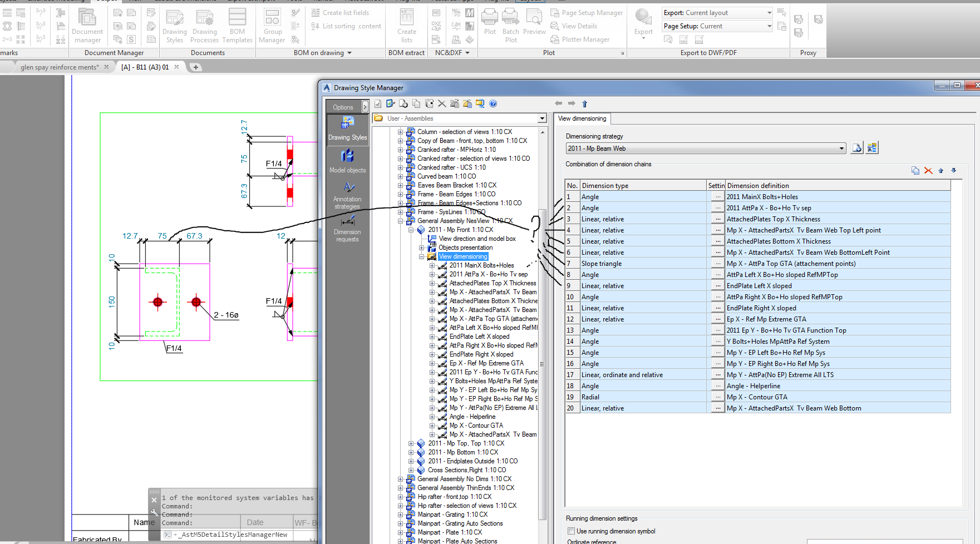This screenshot has width=980, height=544.
Task: Select the View dimensioning tree entry
Action: [x=463, y=256]
